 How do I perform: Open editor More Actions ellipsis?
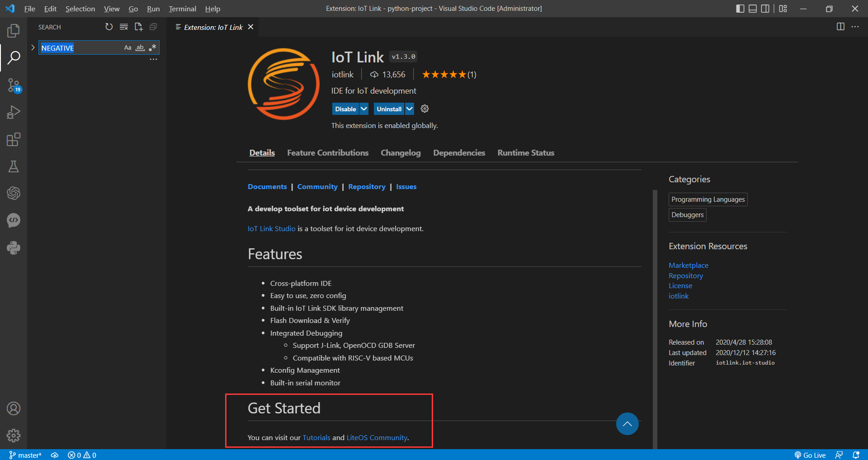(x=855, y=27)
